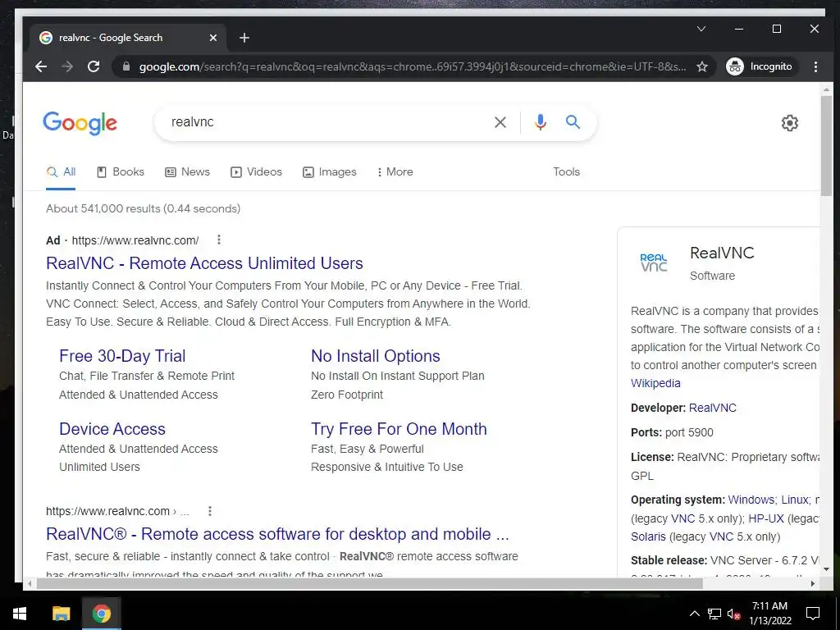
Task: Clear the search box with the X icon
Action: [x=500, y=122]
